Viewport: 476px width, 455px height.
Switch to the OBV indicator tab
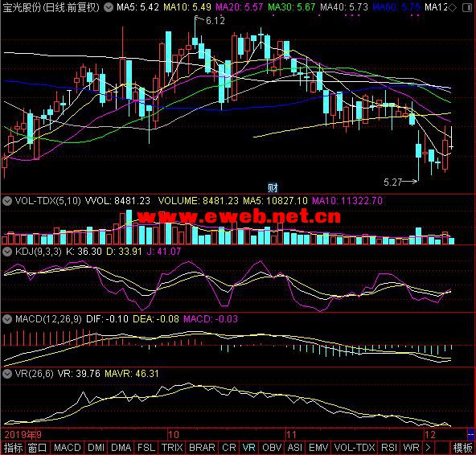(272, 448)
